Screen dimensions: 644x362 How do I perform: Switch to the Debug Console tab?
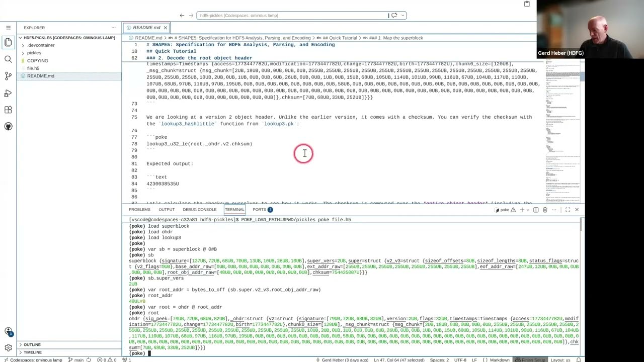click(199, 210)
